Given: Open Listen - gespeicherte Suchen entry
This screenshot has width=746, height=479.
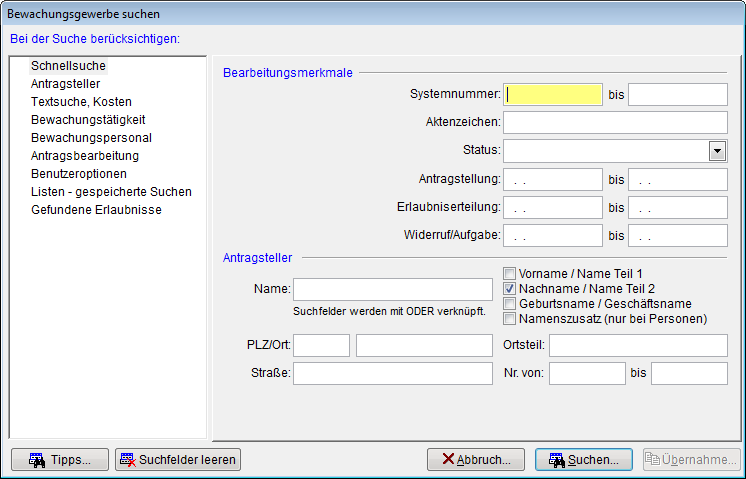Looking at the screenshot, I should tap(111, 192).
